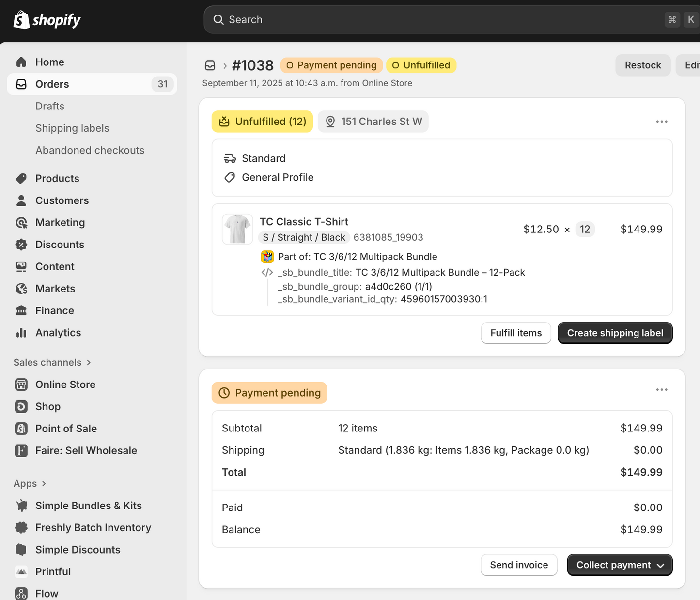The image size is (700, 600).
Task: Click the search magnifier icon
Action: pos(218,20)
